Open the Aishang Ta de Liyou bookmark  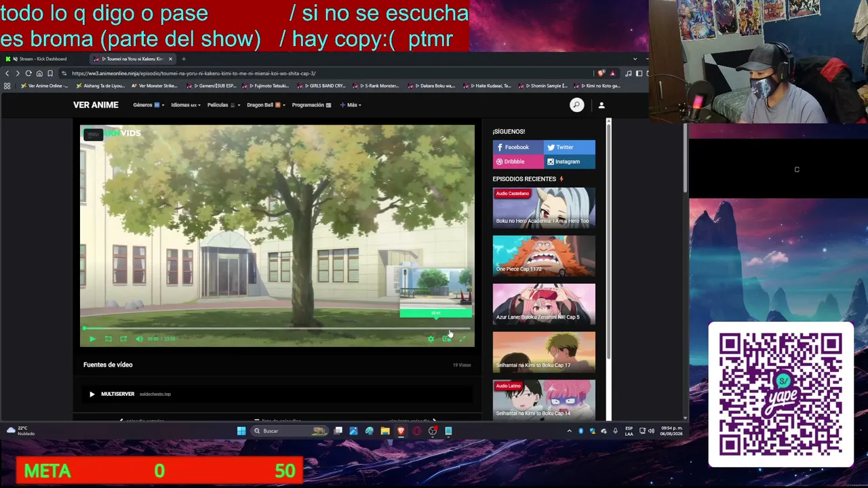[x=100, y=86]
